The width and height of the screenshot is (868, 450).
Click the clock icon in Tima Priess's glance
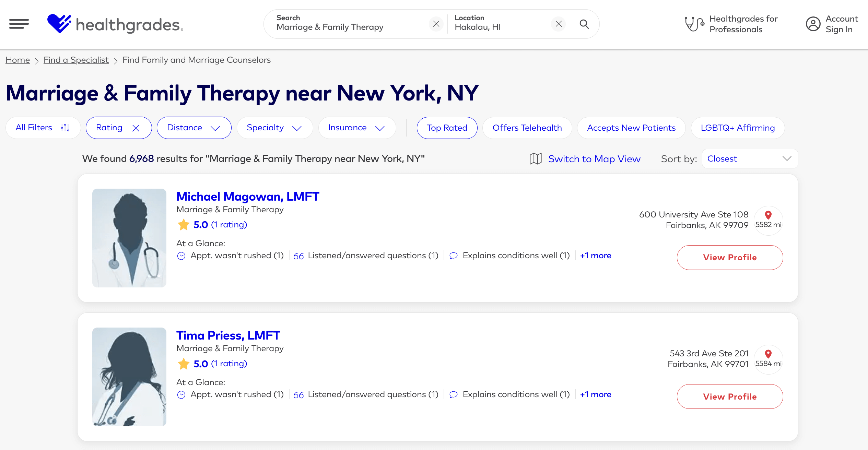pos(181,395)
